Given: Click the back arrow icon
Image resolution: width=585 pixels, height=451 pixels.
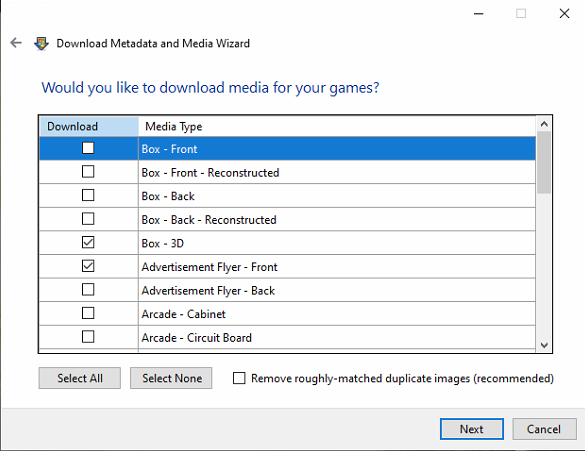Looking at the screenshot, I should tap(16, 43).
